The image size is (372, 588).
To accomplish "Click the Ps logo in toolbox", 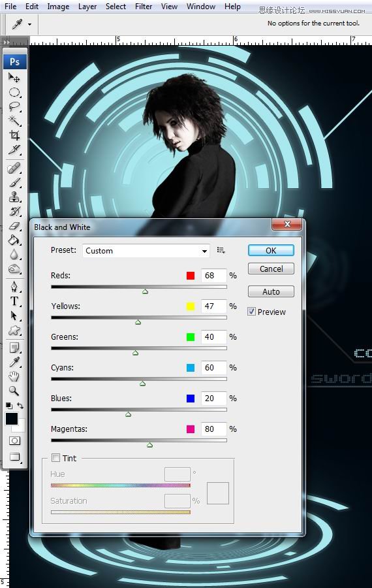I will (x=15, y=61).
